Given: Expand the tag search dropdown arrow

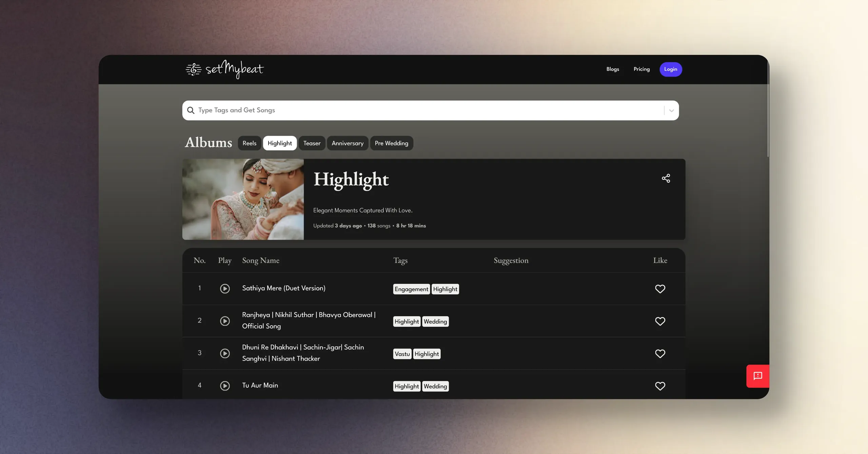Looking at the screenshot, I should [x=671, y=111].
